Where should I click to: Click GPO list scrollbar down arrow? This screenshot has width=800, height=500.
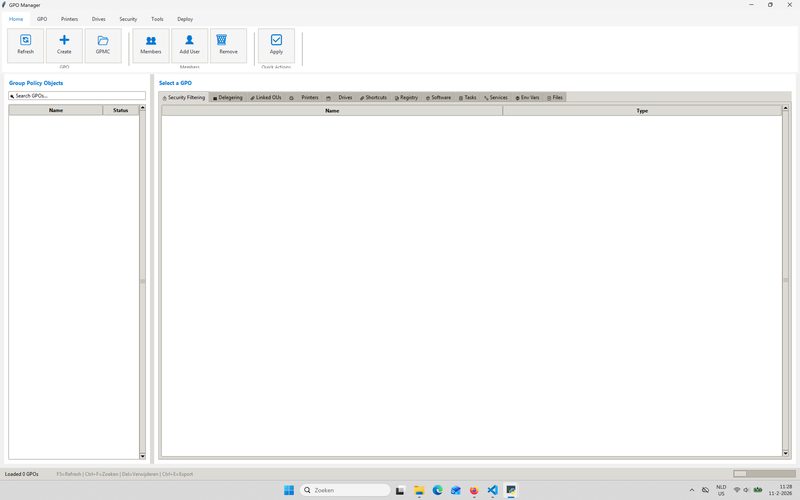[142, 456]
